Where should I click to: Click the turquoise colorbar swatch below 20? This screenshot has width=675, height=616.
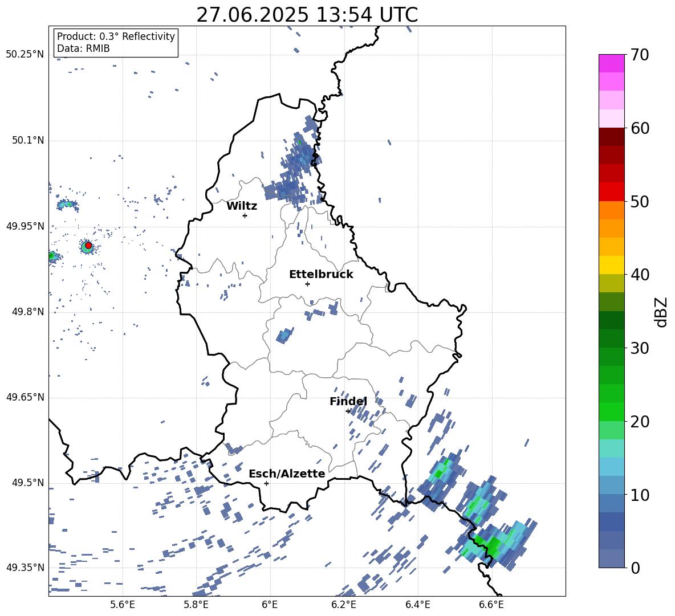point(611,448)
